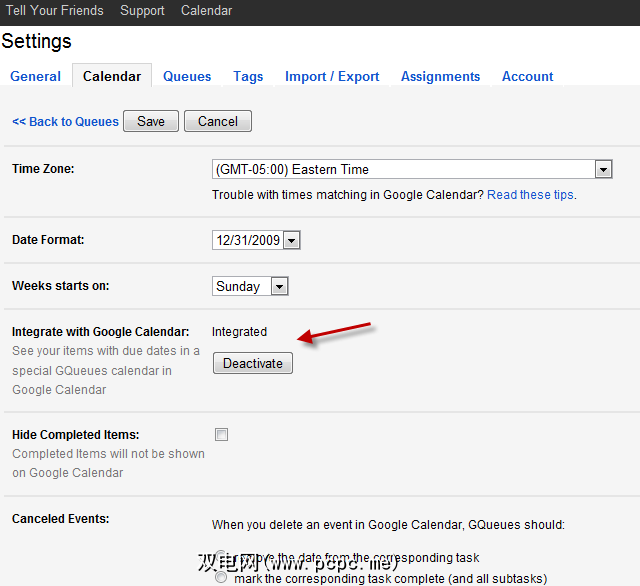Open the Tags tab
The height and width of the screenshot is (586, 640).
coord(248,76)
